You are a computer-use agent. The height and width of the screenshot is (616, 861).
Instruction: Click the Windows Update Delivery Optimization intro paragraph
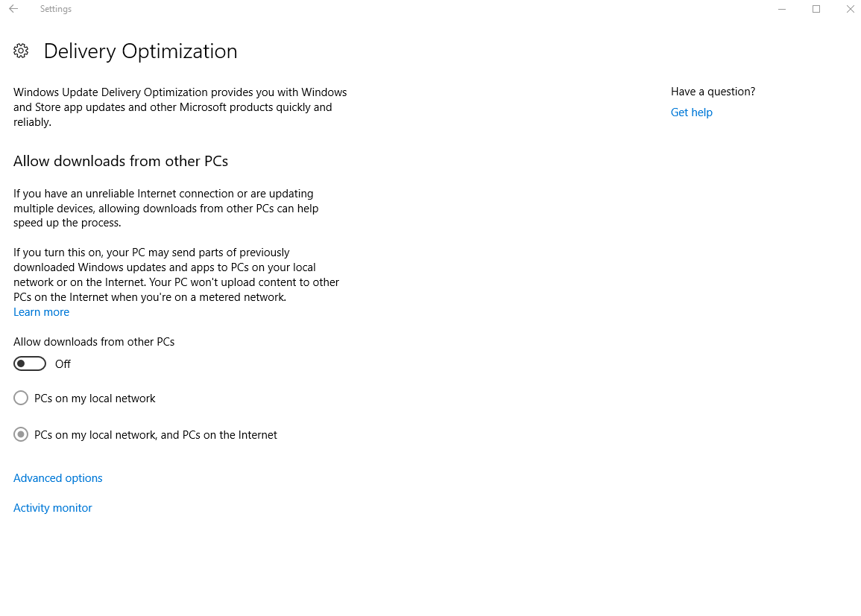(x=180, y=107)
